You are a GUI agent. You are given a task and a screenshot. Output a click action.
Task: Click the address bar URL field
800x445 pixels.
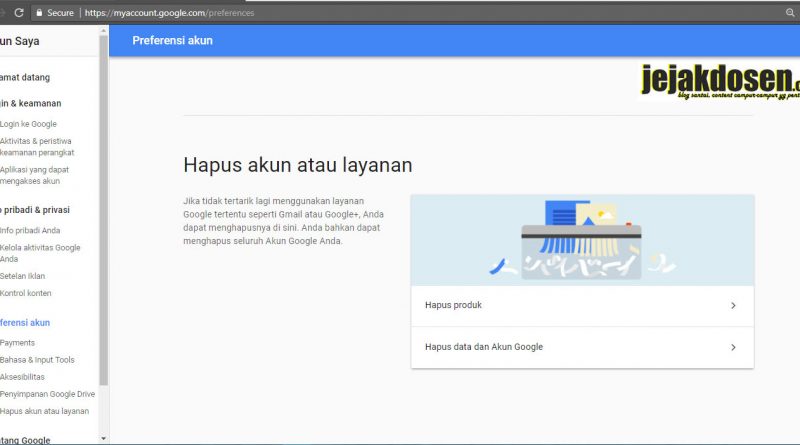tap(408, 13)
